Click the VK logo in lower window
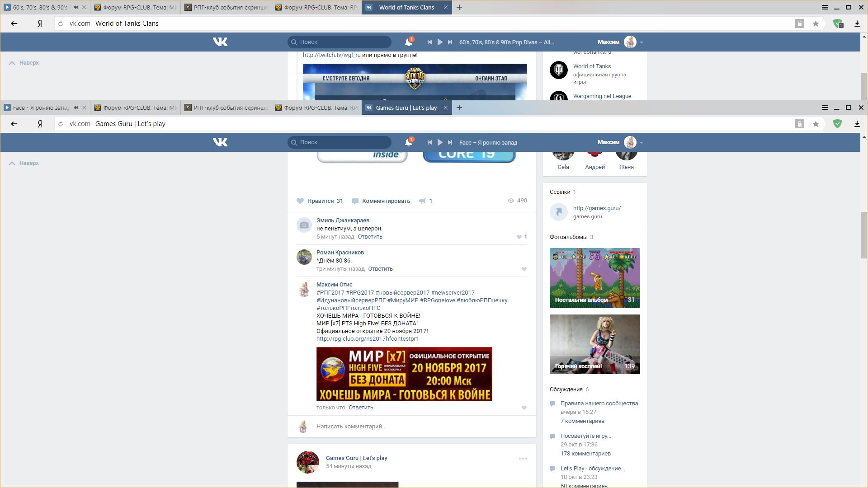This screenshot has height=488, width=868. (220, 142)
